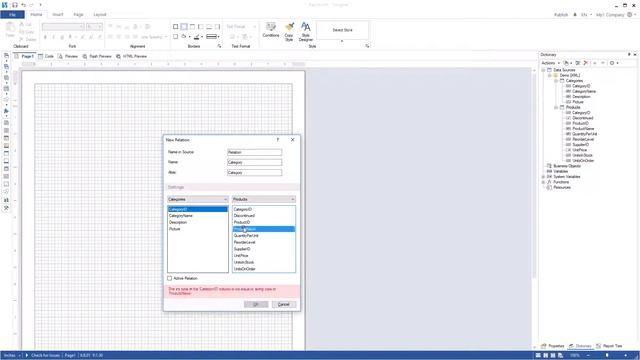
Task: Expand the Functions tree node
Action: [543, 182]
